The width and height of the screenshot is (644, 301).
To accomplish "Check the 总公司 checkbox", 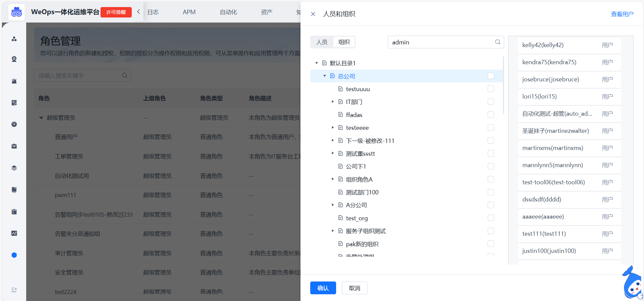I will click(491, 76).
